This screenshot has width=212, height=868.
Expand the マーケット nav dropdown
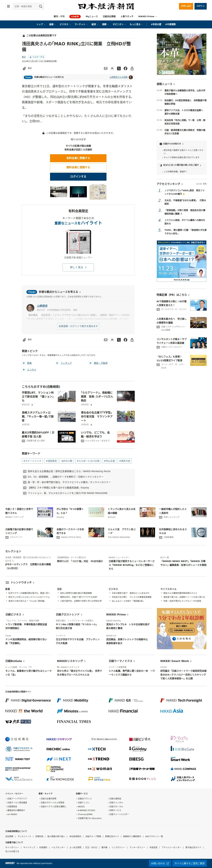(x=81, y=24)
